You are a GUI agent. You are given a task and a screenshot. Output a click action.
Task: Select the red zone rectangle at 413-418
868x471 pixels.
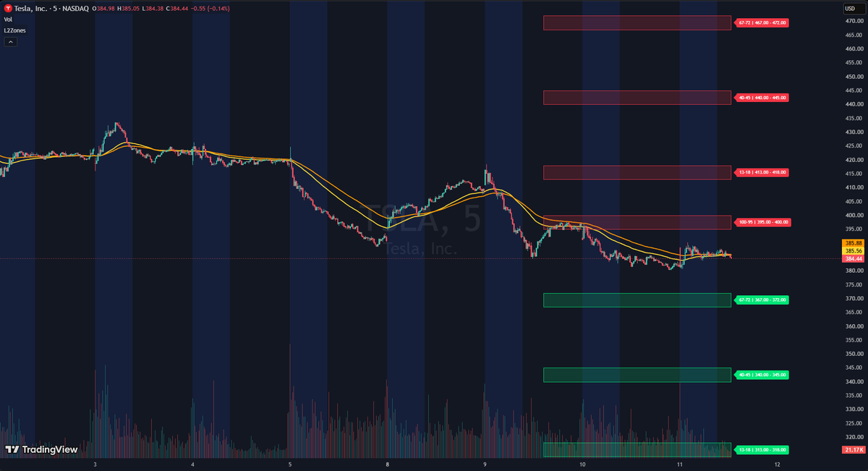click(637, 173)
